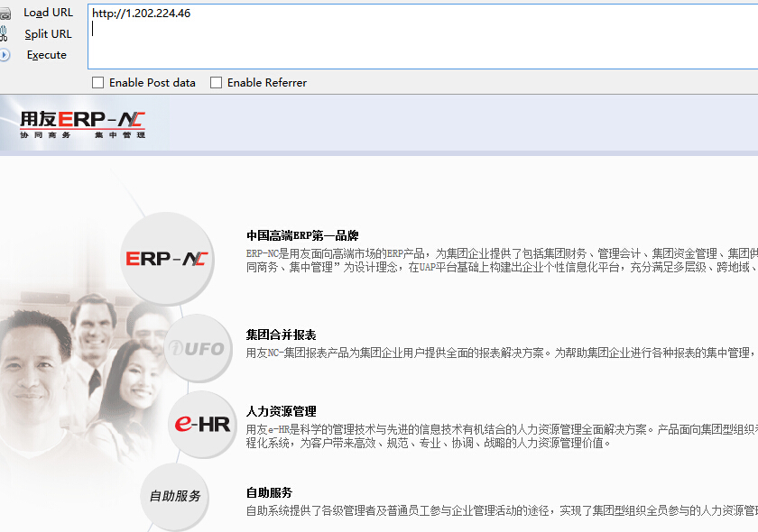758x532 pixels.
Task: Click the people photo on the left
Action: point(82,381)
